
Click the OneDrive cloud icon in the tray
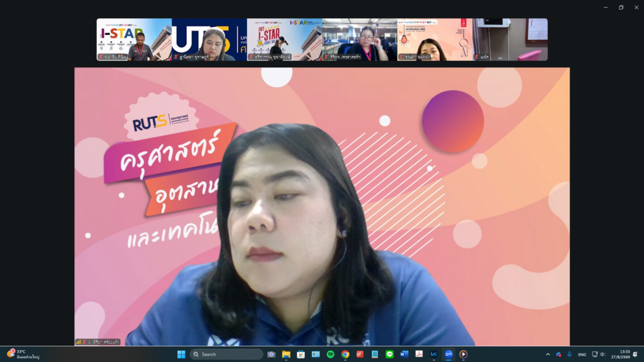point(558,354)
